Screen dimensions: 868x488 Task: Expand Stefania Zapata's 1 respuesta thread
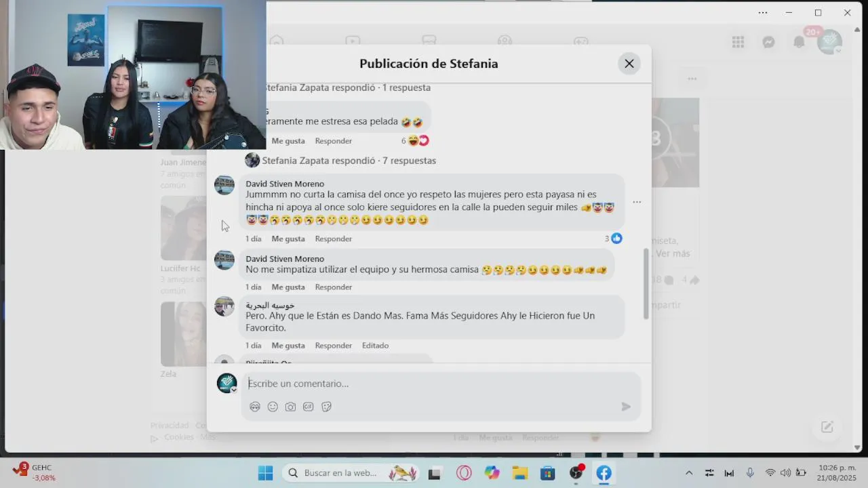pyautogui.click(x=349, y=87)
